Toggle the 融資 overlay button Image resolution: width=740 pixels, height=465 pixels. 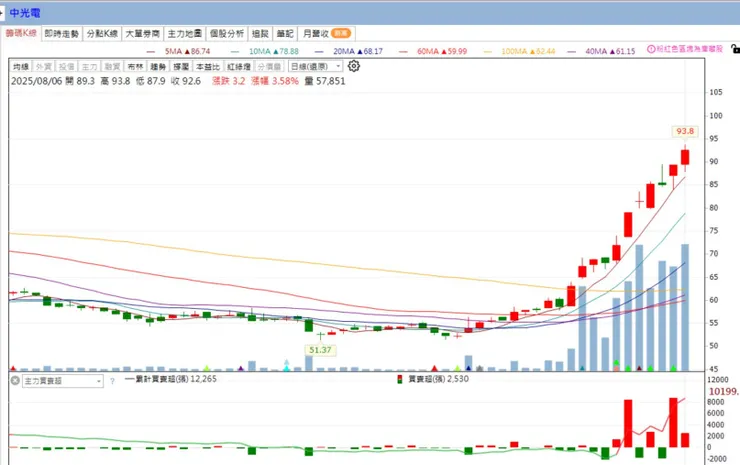(112, 67)
